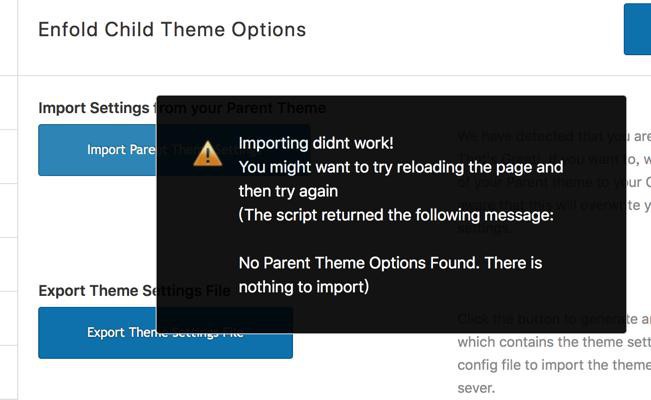651x400 pixels.
Task: Click the word 'sever.' in the description
Action: (476, 387)
